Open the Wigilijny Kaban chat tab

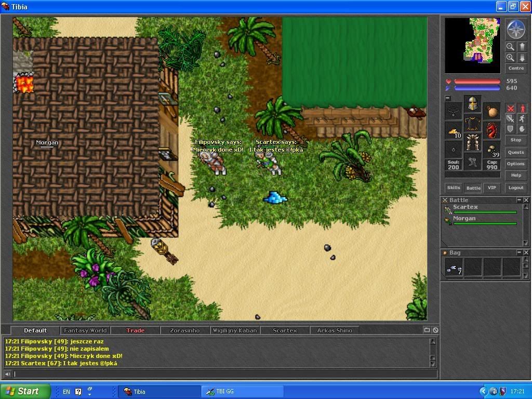click(x=235, y=330)
